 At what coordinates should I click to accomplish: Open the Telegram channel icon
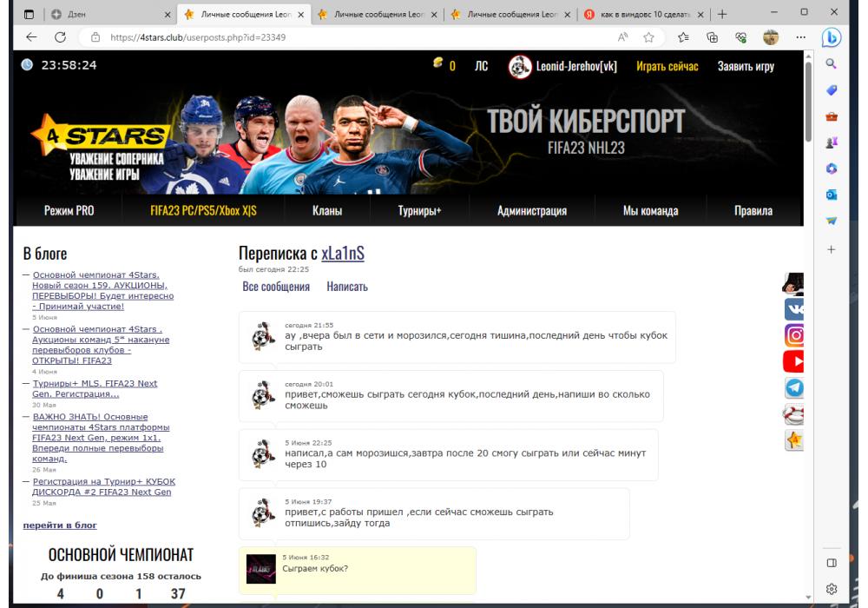click(x=793, y=388)
